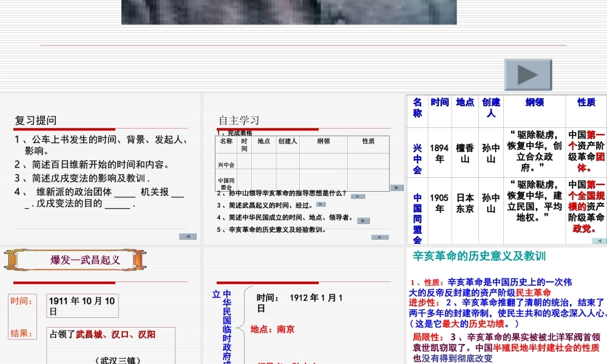Open the 自主学习 slide title
Image resolution: width=607 pixels, height=364 pixels.
click(239, 120)
